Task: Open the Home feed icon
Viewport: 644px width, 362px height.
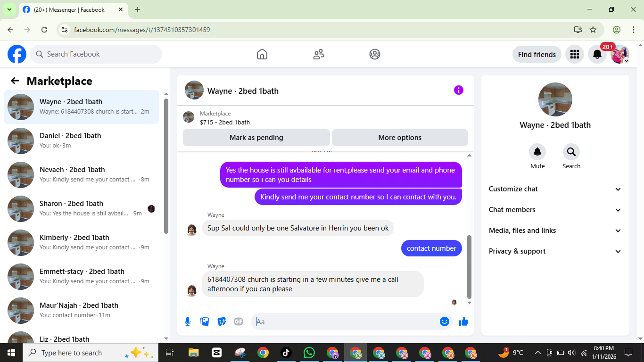Action: tap(262, 54)
